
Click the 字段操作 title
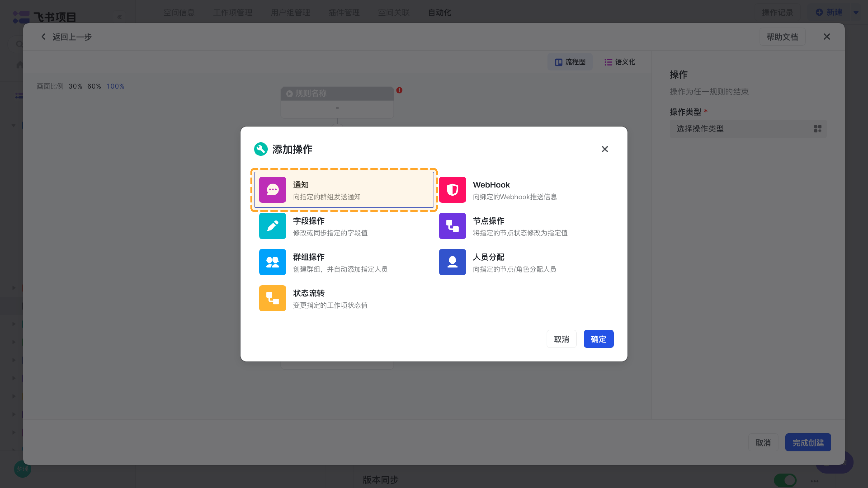point(309,221)
